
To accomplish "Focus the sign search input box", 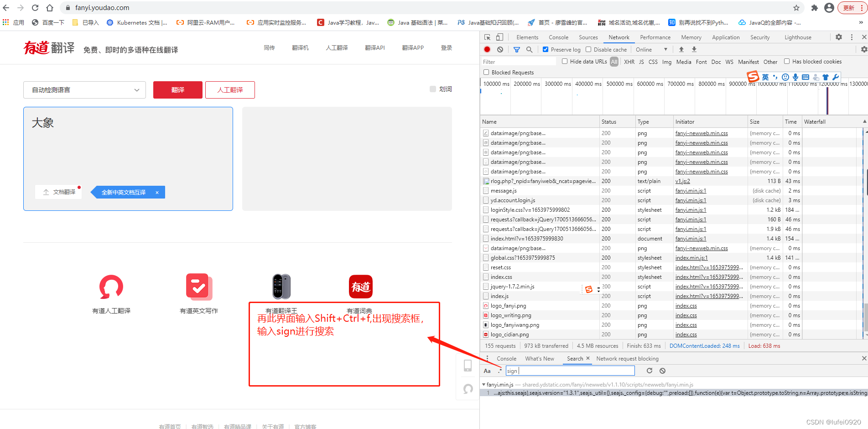I will pyautogui.click(x=570, y=371).
